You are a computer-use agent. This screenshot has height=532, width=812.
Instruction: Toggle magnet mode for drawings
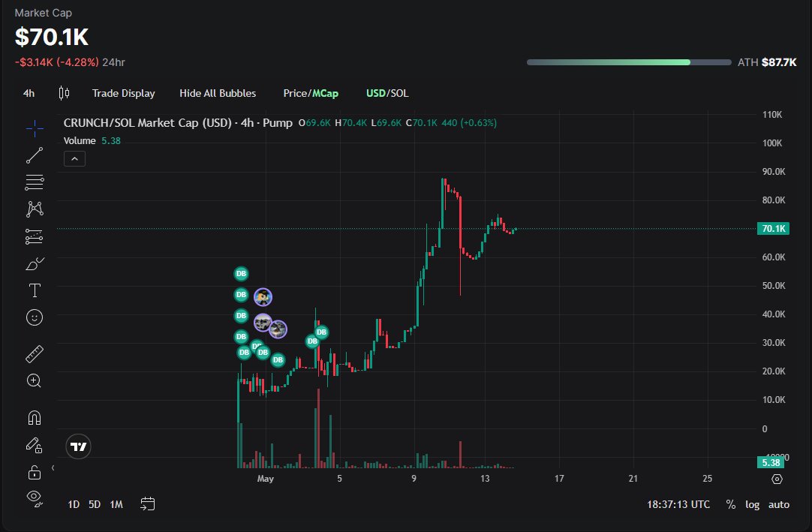point(35,417)
